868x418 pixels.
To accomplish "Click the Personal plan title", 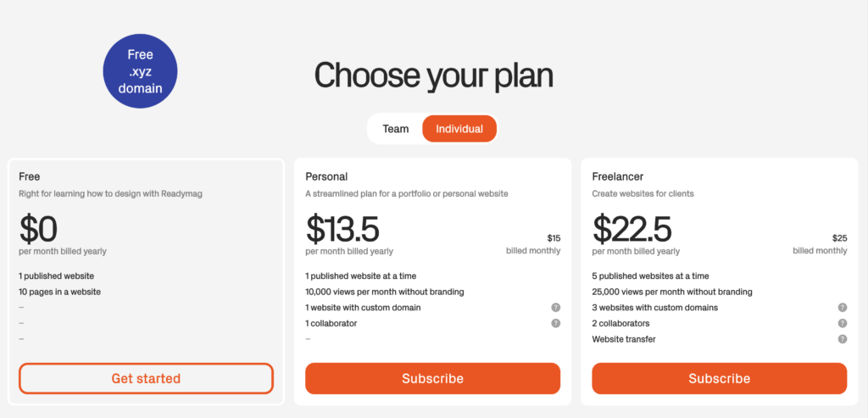I will (326, 177).
